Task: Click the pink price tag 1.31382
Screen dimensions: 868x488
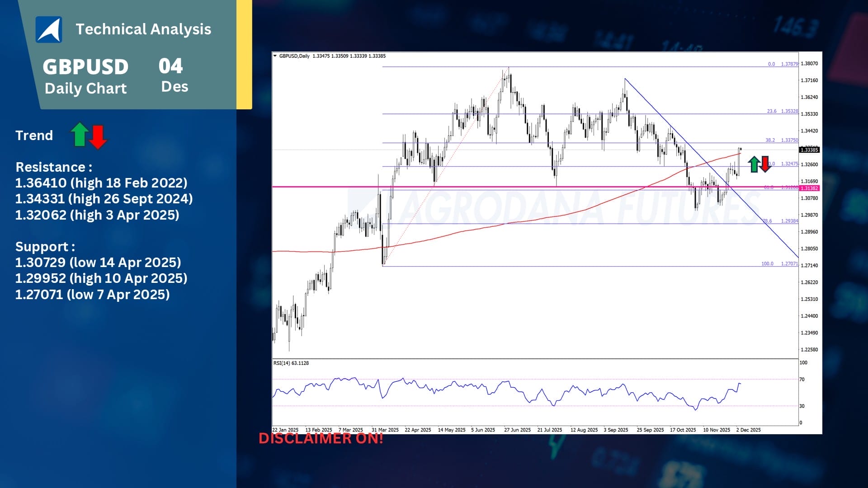Action: [x=809, y=188]
